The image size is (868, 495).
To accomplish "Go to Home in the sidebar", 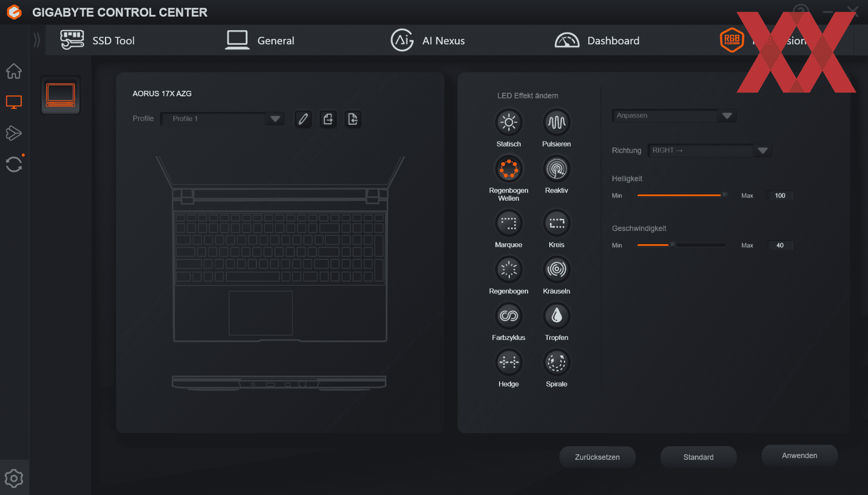I will (x=14, y=71).
